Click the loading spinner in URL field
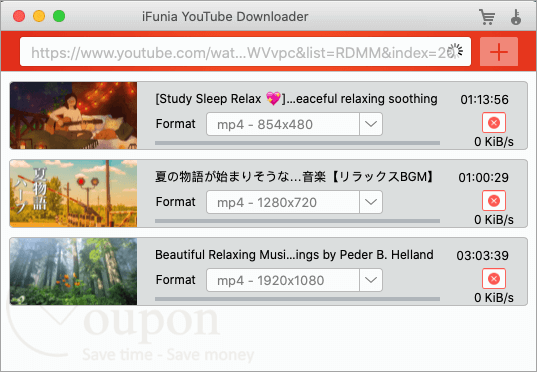Image resolution: width=537 pixels, height=372 pixels. coord(455,51)
